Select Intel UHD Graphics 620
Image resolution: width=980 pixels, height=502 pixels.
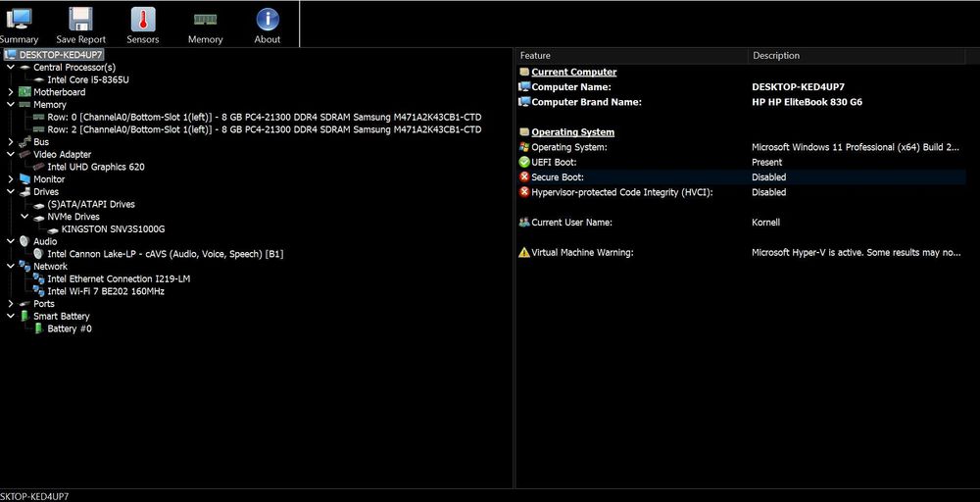[x=96, y=167]
